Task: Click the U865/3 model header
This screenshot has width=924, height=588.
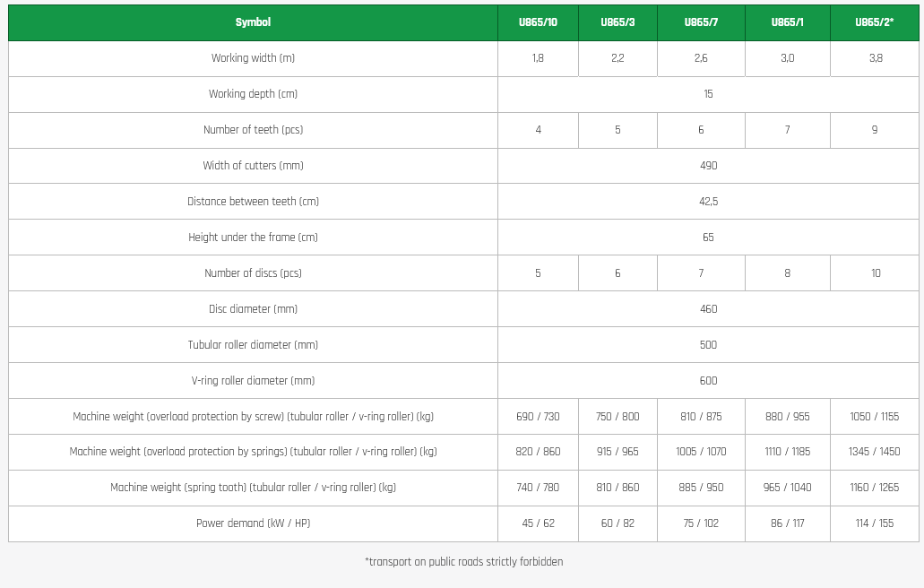Action: point(617,22)
